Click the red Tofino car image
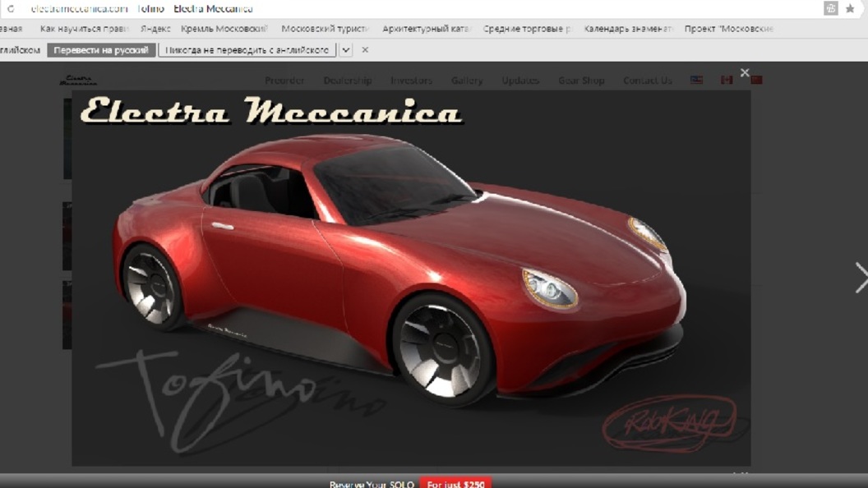Screen dimensions: 868x488 click(x=411, y=278)
